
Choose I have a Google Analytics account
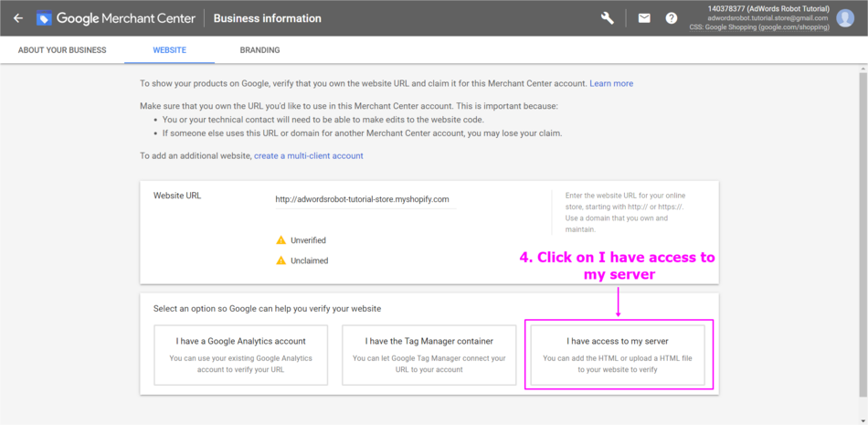click(240, 356)
